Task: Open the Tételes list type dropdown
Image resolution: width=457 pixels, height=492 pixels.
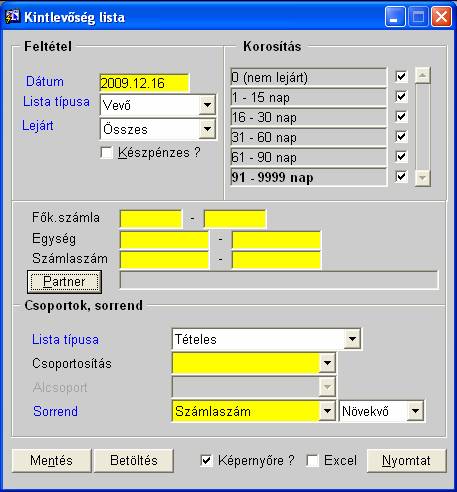Action: pyautogui.click(x=352, y=339)
